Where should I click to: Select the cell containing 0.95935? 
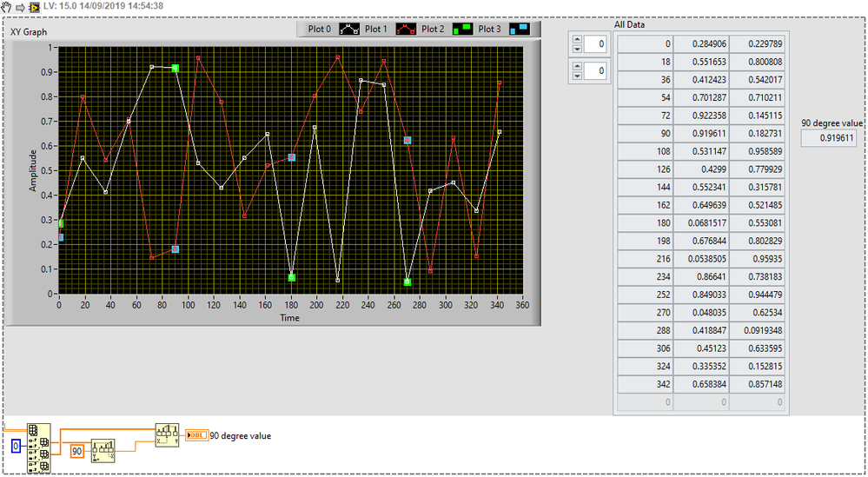point(758,258)
